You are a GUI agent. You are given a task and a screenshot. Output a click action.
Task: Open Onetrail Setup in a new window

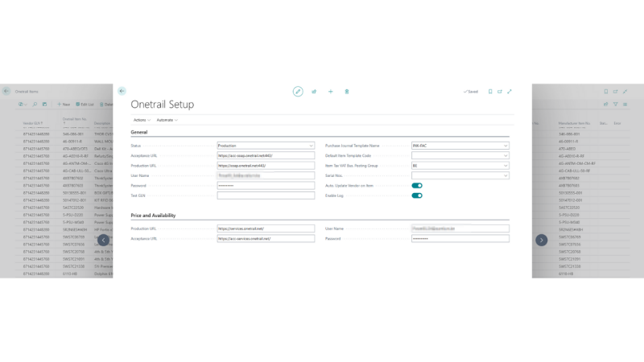click(x=500, y=92)
